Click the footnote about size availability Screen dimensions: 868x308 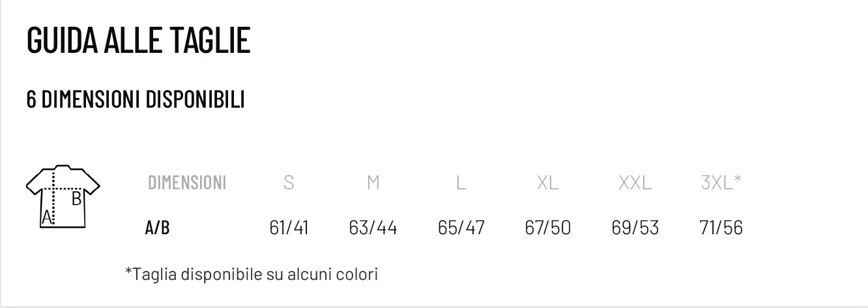(x=251, y=274)
